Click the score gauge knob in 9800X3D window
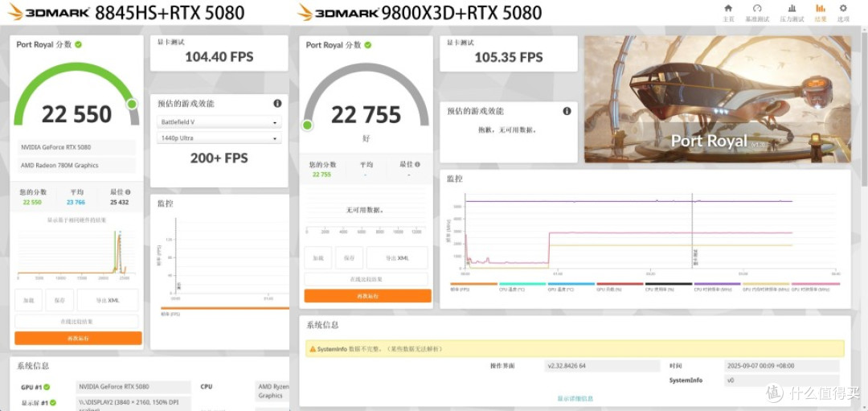 (x=308, y=125)
